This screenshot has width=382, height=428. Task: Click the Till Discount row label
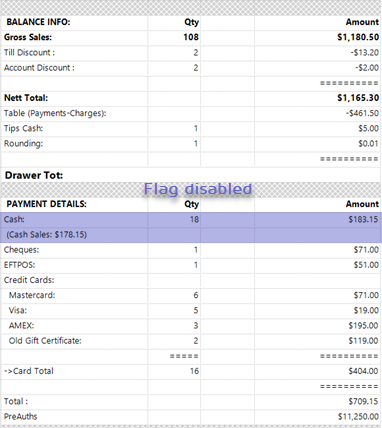29,53
